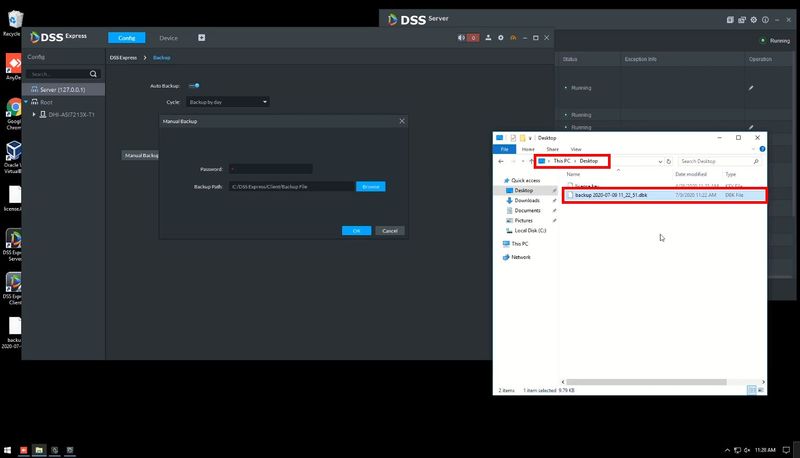Click the search magnifier in Config panel

(x=93, y=74)
